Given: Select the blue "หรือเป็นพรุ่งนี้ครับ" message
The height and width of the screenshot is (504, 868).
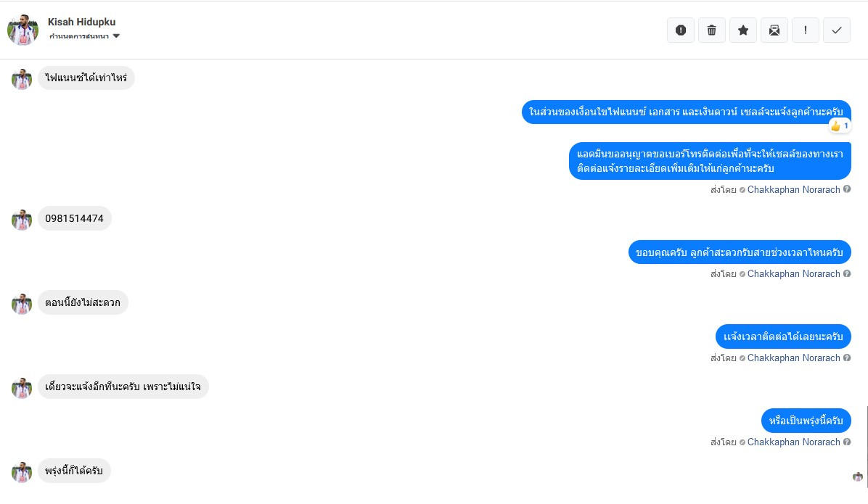Looking at the screenshot, I should click(806, 421).
